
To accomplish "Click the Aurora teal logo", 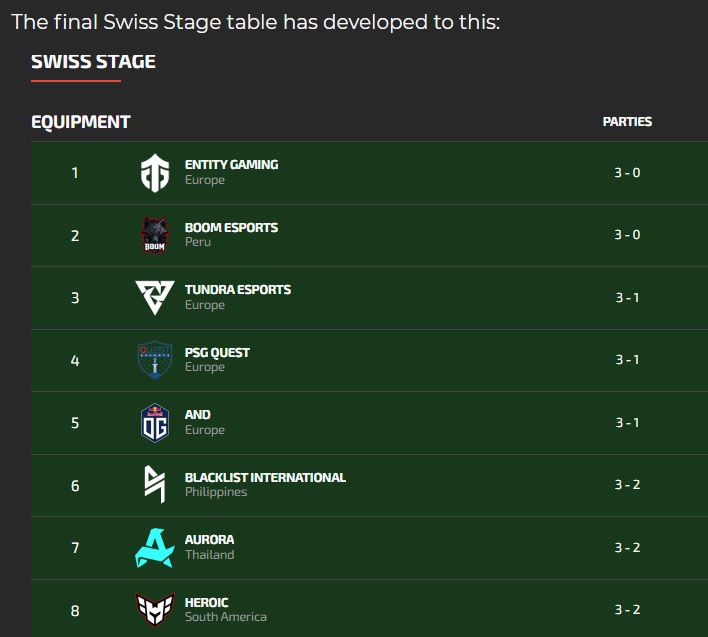I will point(155,547).
